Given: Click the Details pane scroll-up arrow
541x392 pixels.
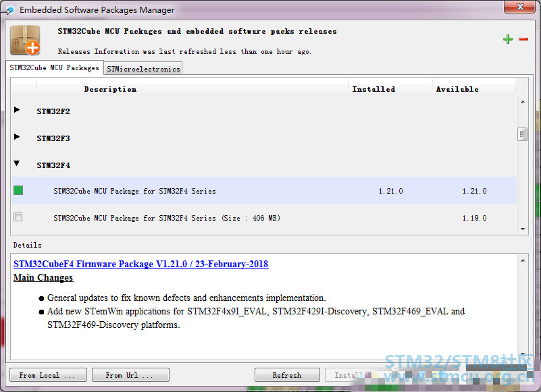Looking at the screenshot, I should [x=523, y=260].
